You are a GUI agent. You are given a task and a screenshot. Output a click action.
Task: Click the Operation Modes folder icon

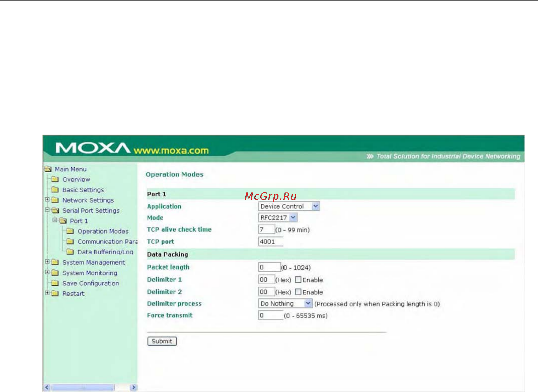[70, 231]
